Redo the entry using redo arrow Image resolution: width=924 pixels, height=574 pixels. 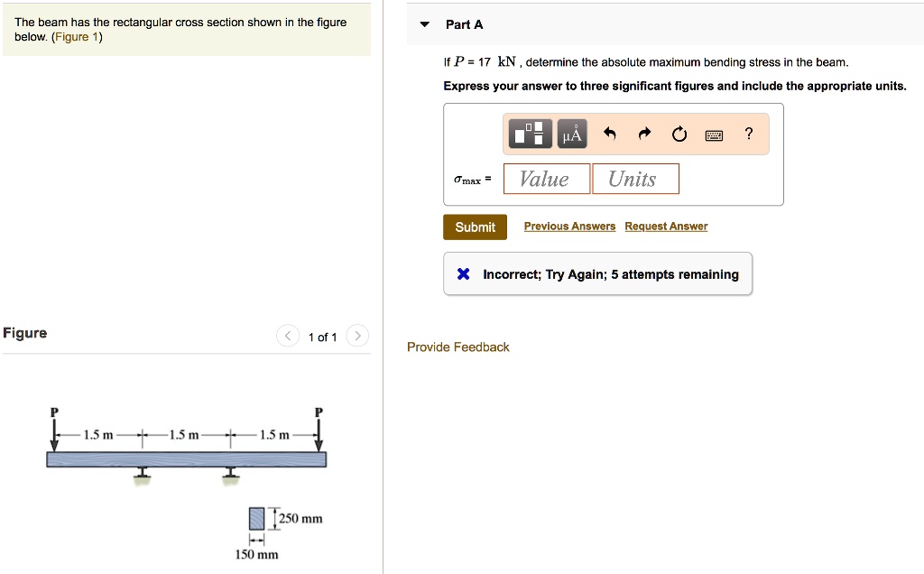642,133
